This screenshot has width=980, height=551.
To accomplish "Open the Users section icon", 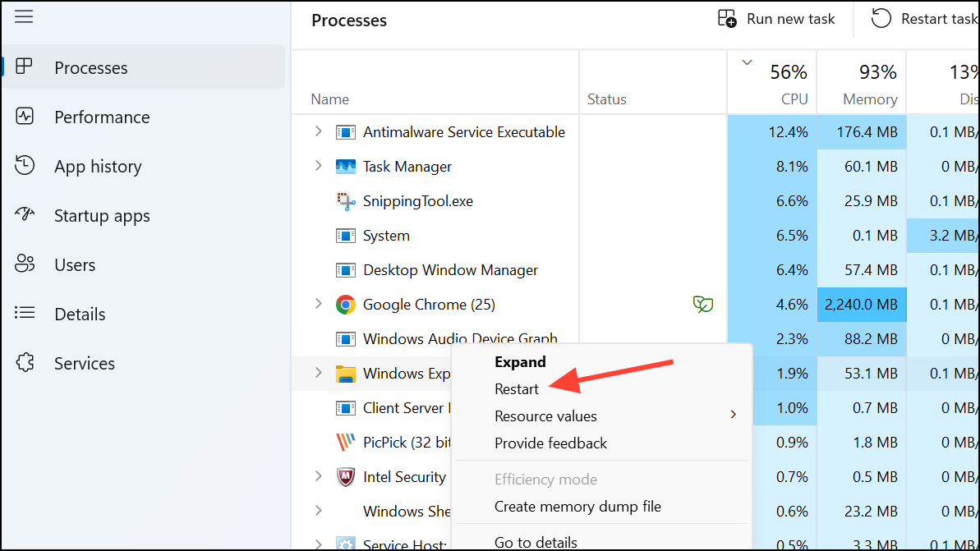I will (x=23, y=264).
